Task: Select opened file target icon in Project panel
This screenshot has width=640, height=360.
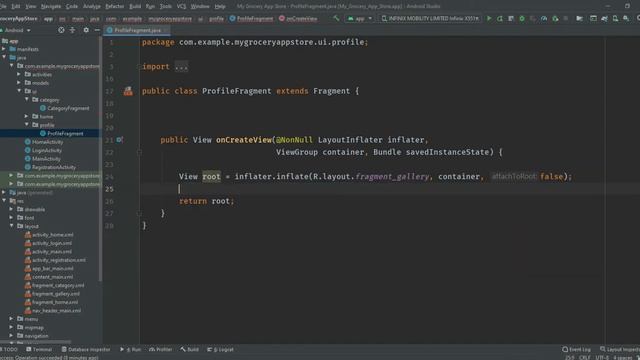Action: (x=61, y=30)
